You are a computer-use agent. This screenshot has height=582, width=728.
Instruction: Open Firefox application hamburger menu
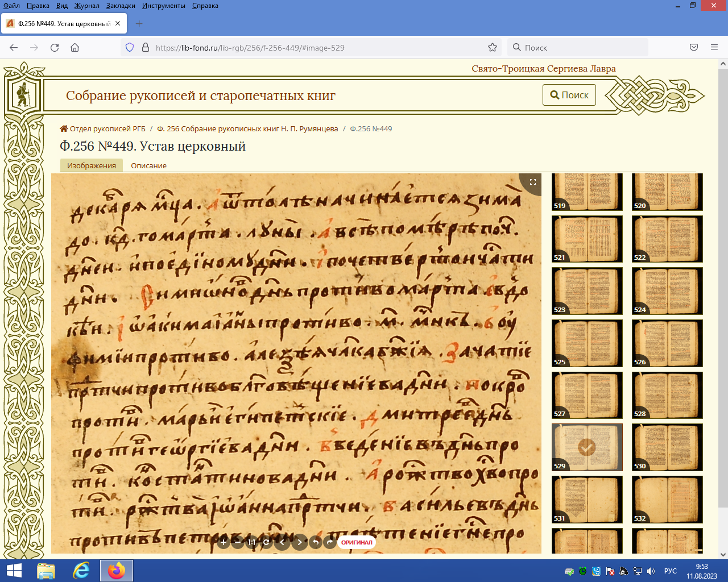[x=714, y=48]
